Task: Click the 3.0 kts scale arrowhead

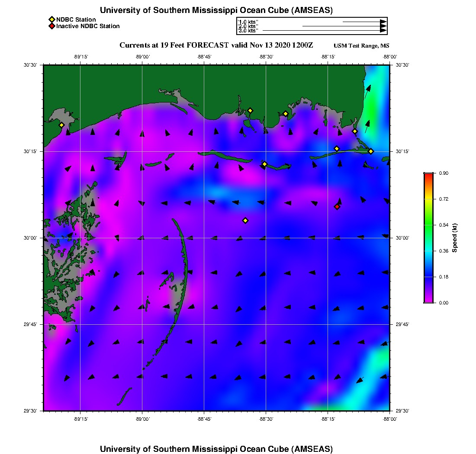Action: pos(383,30)
